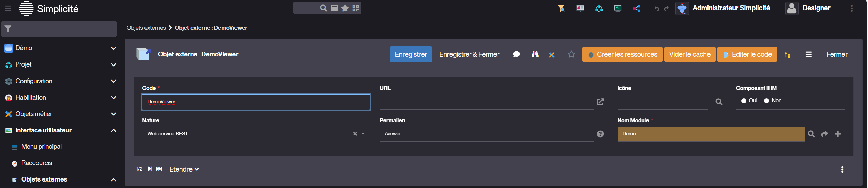This screenshot has height=188, width=868.
Task: Expand the Etendre dropdown
Action: click(184, 169)
